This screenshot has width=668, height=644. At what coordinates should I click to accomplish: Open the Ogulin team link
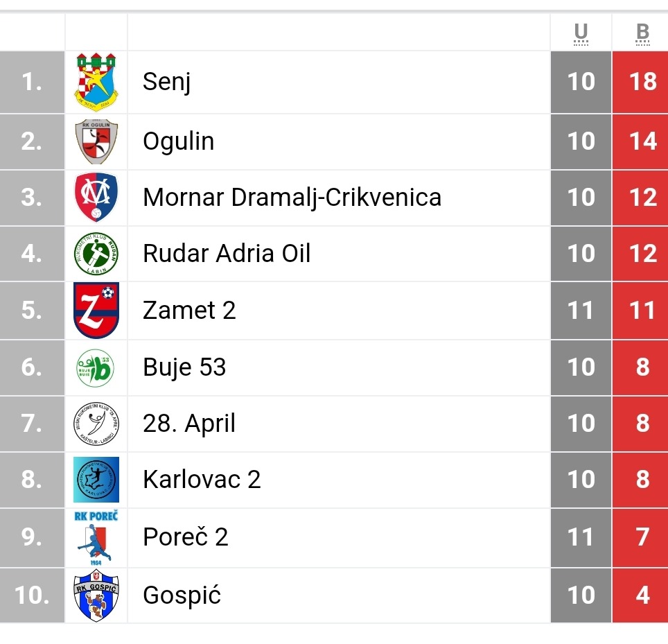178,141
